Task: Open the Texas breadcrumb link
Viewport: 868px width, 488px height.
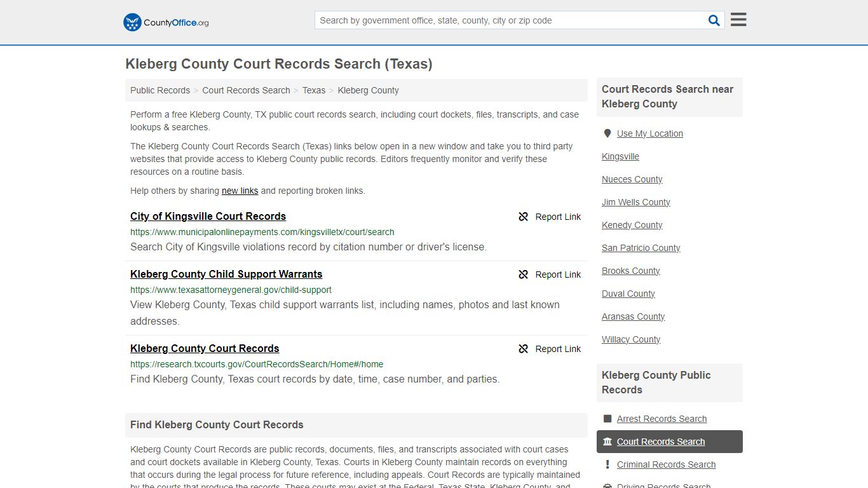Action: pos(314,90)
